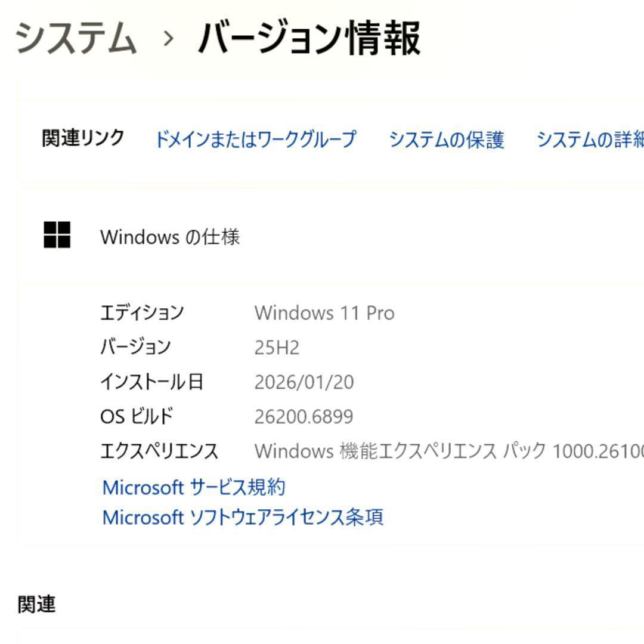Viewport: 644px width, 644px height.
Task: Select the エディション value Windows 11 Pro
Action: tap(326, 312)
